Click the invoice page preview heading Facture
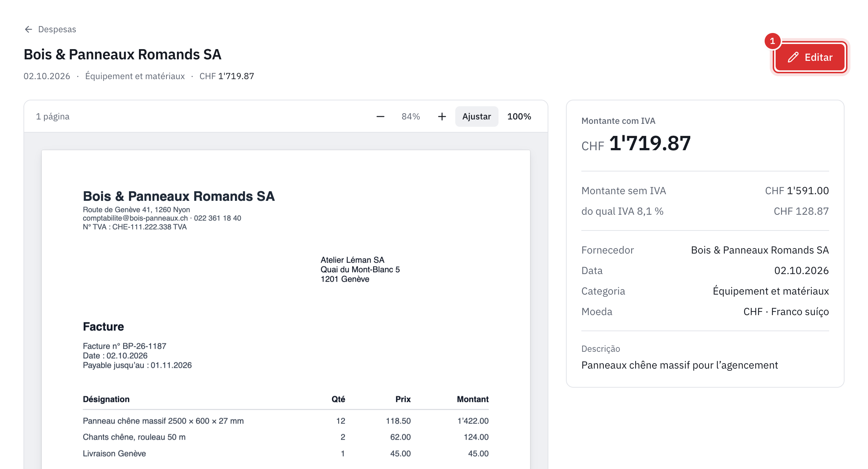The width and height of the screenshot is (868, 469). pos(103,326)
